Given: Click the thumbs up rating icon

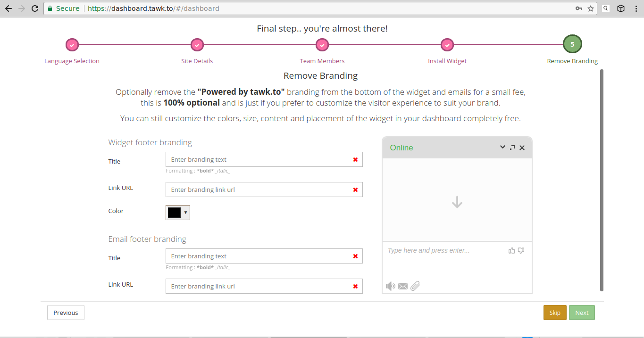Looking at the screenshot, I should (511, 250).
